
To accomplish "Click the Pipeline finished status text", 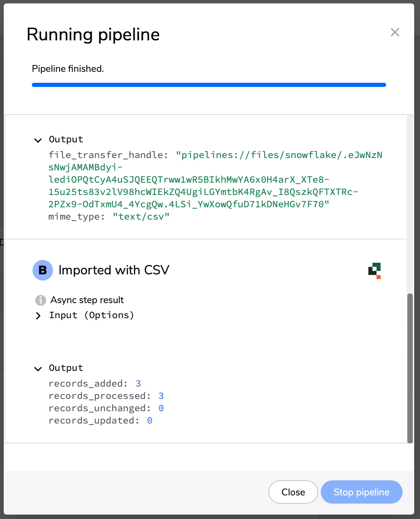I will coord(68,69).
